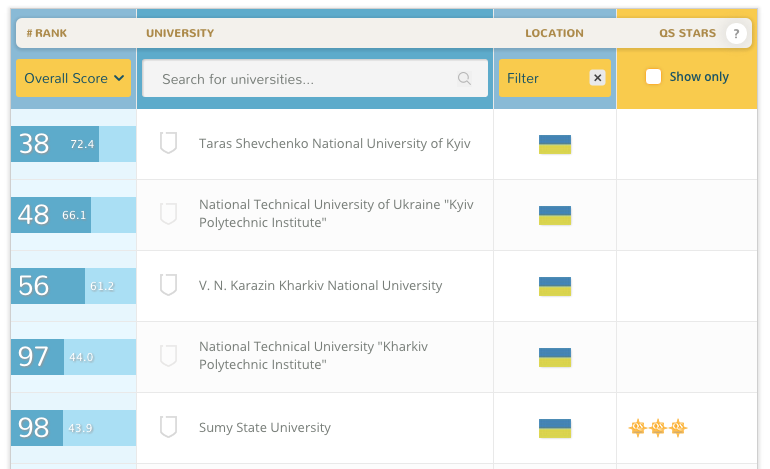Open the Overall Score dropdown
The width and height of the screenshot is (770, 469).
74,78
